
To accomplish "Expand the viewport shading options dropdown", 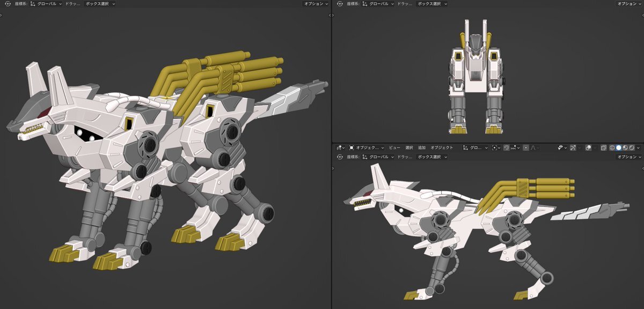I will click(x=639, y=147).
